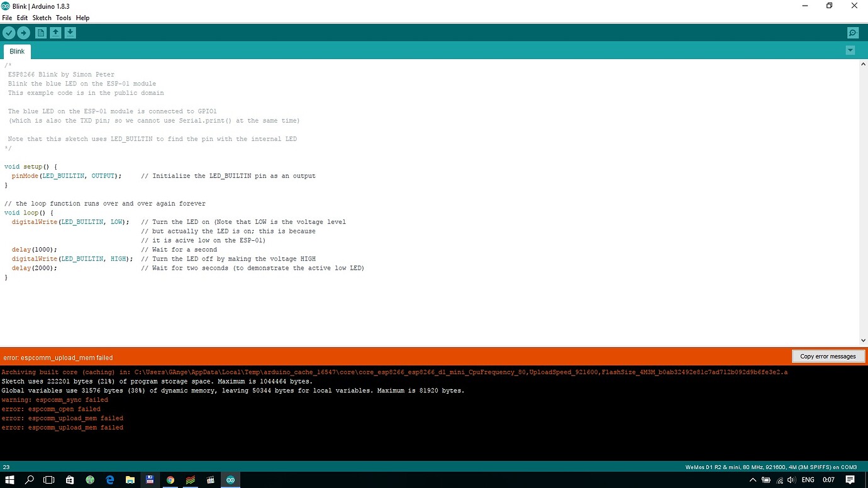868x488 pixels.
Task: Expand hidden system tray icons
Action: 753,479
